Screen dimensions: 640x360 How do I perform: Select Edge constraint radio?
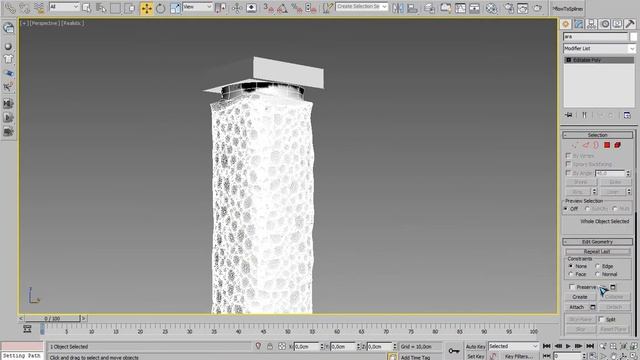coord(598,266)
